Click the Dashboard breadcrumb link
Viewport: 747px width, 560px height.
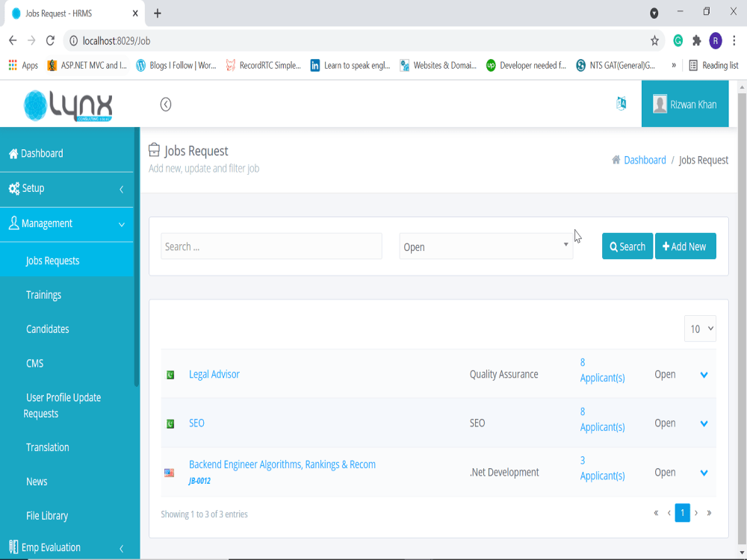point(645,160)
